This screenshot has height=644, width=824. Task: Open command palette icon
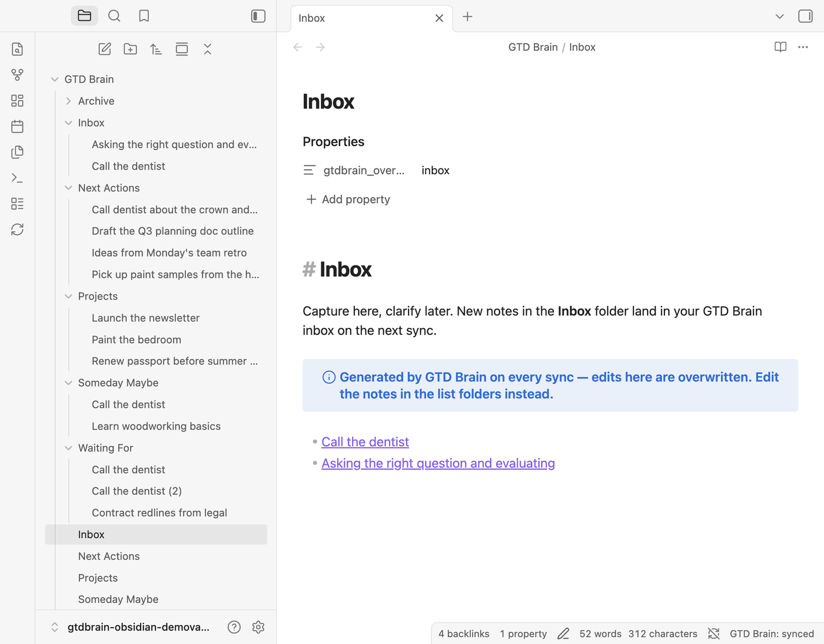pos(17,178)
